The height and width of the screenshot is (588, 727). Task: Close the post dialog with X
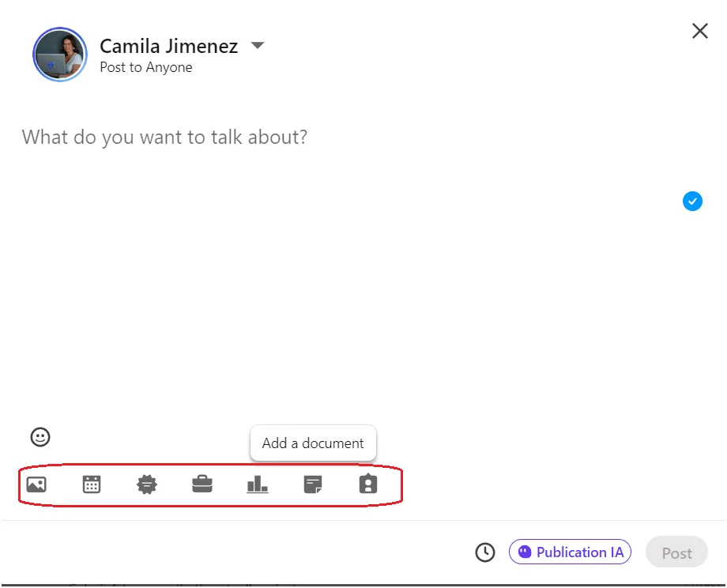[699, 31]
